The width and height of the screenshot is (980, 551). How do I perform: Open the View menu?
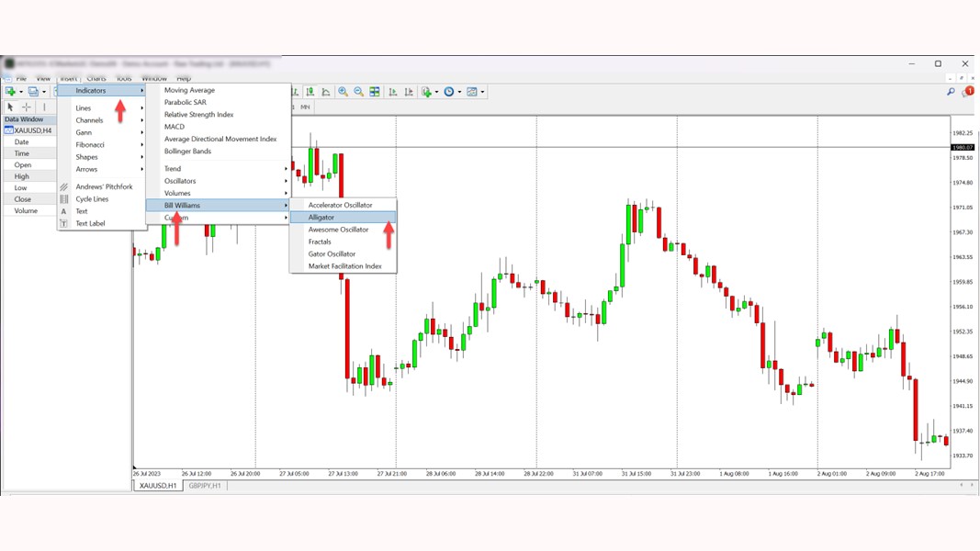point(43,78)
